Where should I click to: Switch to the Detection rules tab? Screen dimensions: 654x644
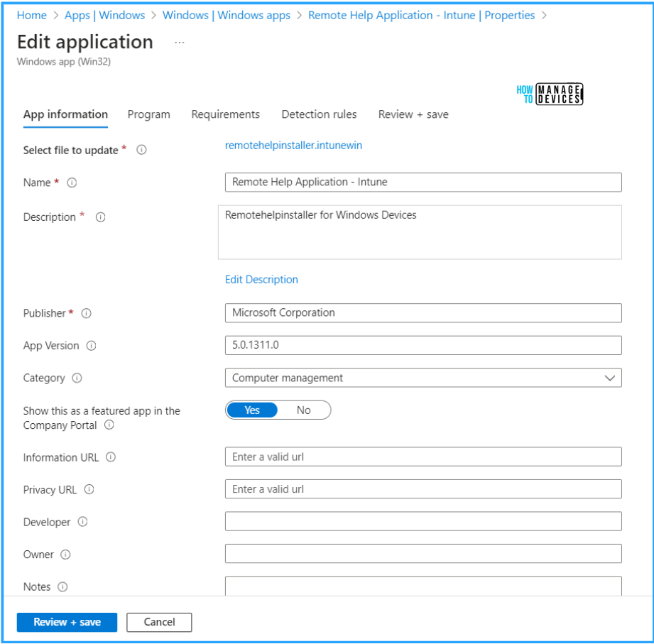coord(319,114)
